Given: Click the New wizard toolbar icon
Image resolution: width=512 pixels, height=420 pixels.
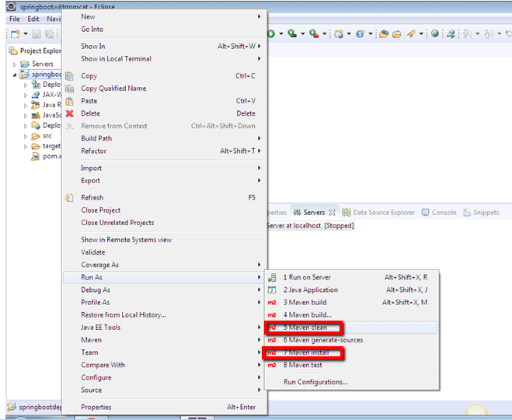Looking at the screenshot, I should pos(15,34).
